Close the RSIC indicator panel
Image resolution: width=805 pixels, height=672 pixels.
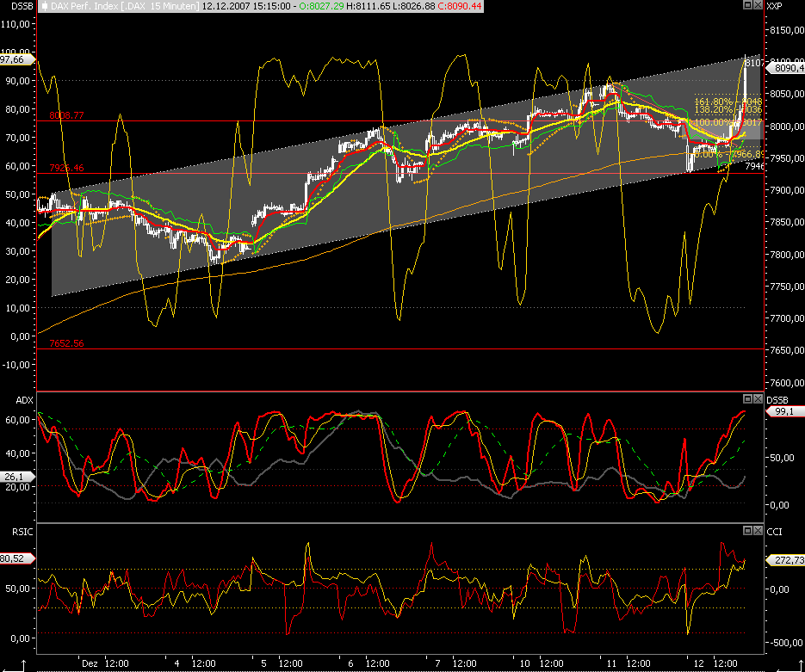point(758,530)
